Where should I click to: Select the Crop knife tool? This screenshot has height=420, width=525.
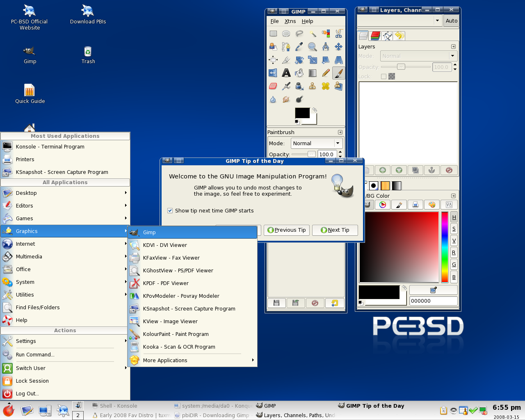(286, 60)
